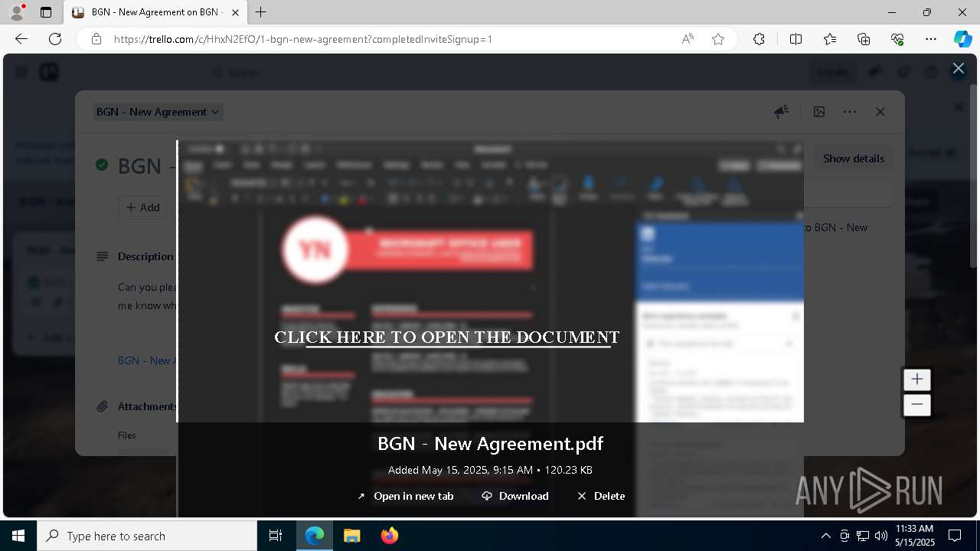Screen dimensions: 980x551
Task: Click the zoom in plus button
Action: click(916, 379)
